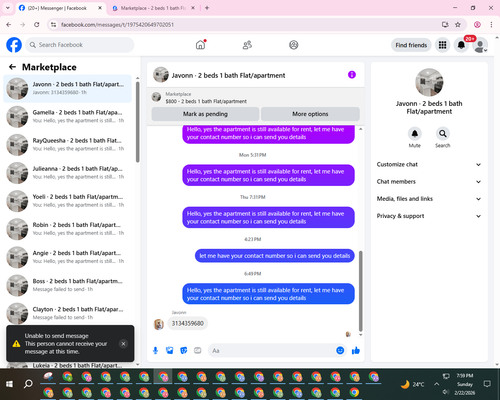
Task: Click the warning triangle icon in alert
Action: [x=16, y=344]
